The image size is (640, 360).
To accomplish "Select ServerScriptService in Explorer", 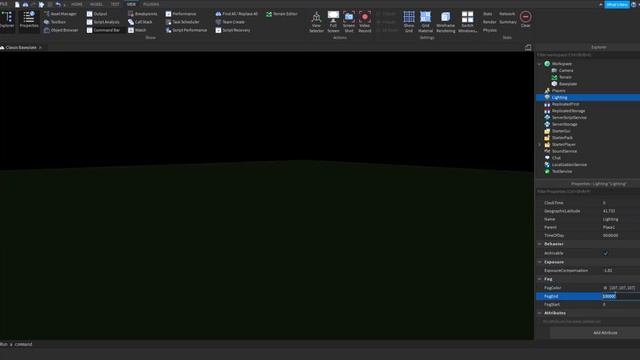I will pyautogui.click(x=569, y=118).
